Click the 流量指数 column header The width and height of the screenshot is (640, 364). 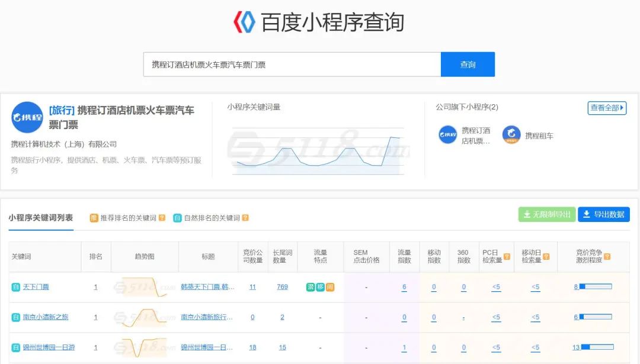click(405, 256)
